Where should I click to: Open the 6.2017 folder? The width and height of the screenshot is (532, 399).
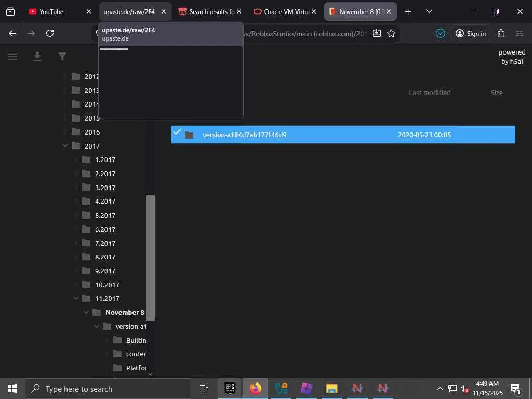(x=105, y=229)
